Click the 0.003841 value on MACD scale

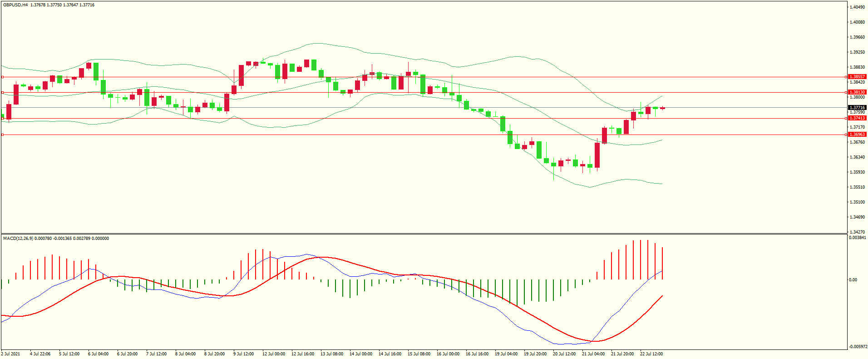coord(857,238)
